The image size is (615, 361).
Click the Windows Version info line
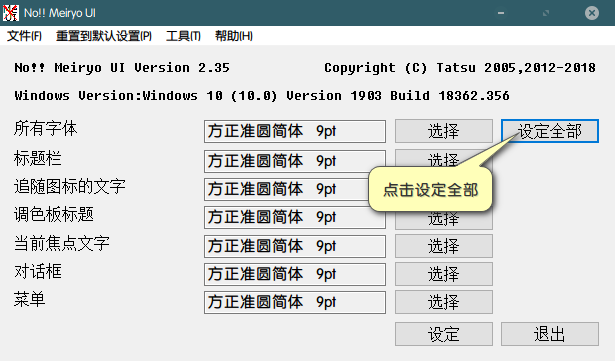click(x=262, y=96)
